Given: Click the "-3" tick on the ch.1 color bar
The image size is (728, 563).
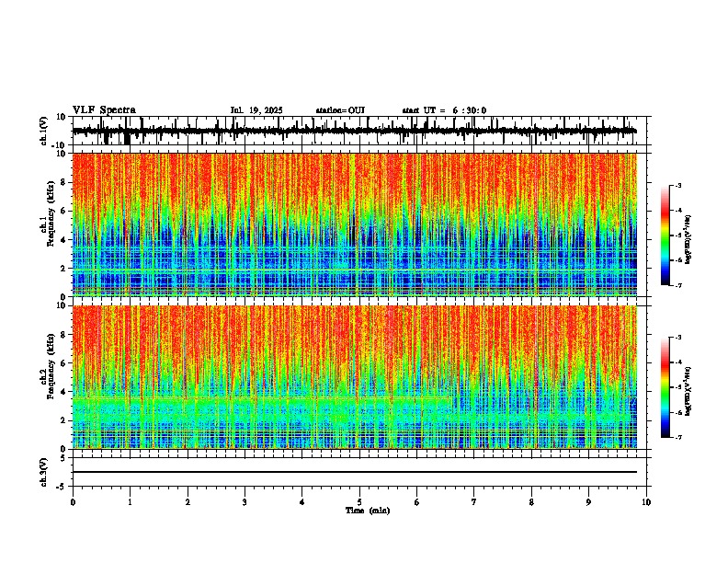Looking at the screenshot, I should coord(677,186).
